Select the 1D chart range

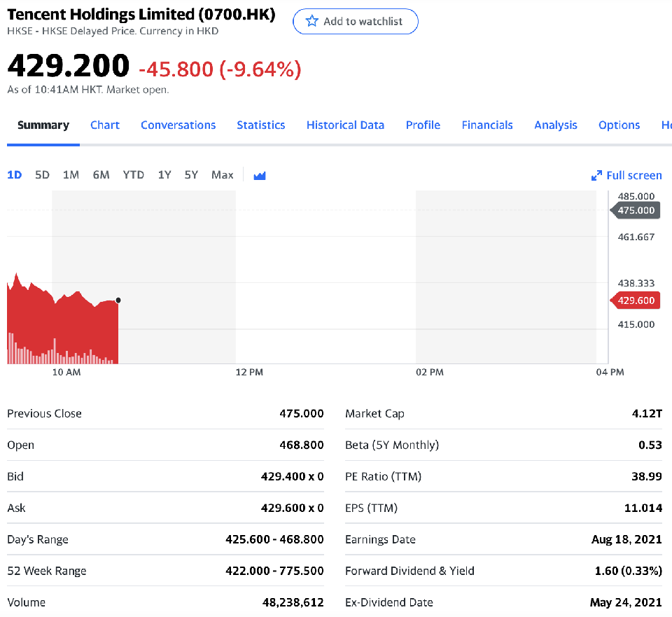(x=14, y=175)
